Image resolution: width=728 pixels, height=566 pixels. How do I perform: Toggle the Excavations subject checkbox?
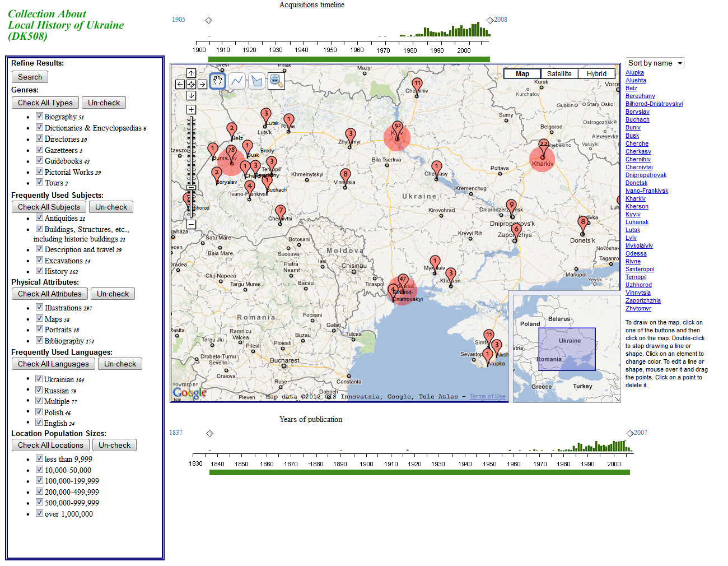click(39, 260)
